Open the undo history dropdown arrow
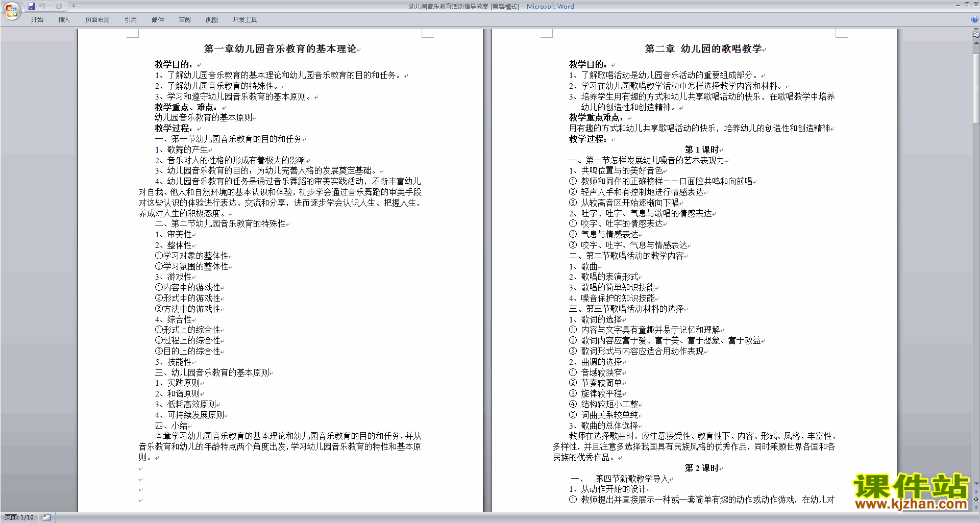980x523 pixels. tap(50, 6)
